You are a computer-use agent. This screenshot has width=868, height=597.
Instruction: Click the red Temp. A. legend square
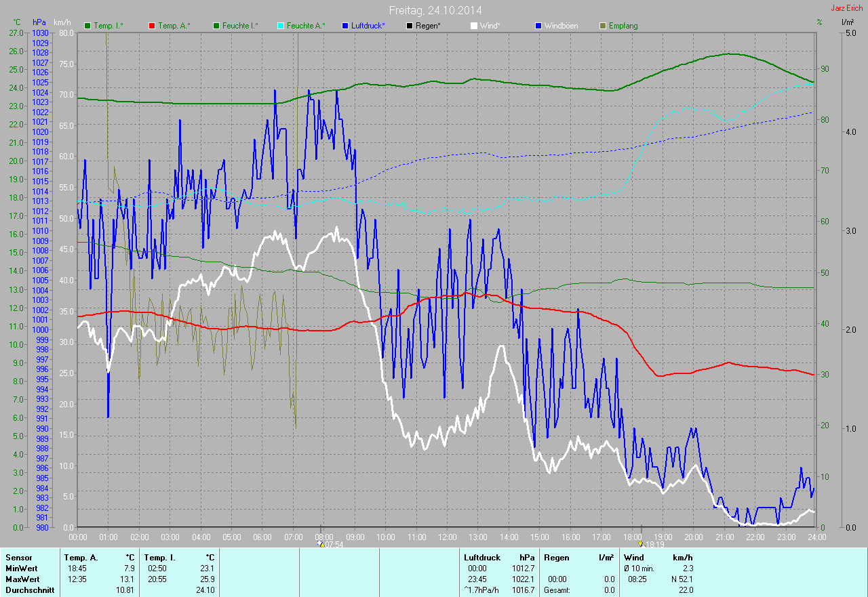click(x=152, y=26)
